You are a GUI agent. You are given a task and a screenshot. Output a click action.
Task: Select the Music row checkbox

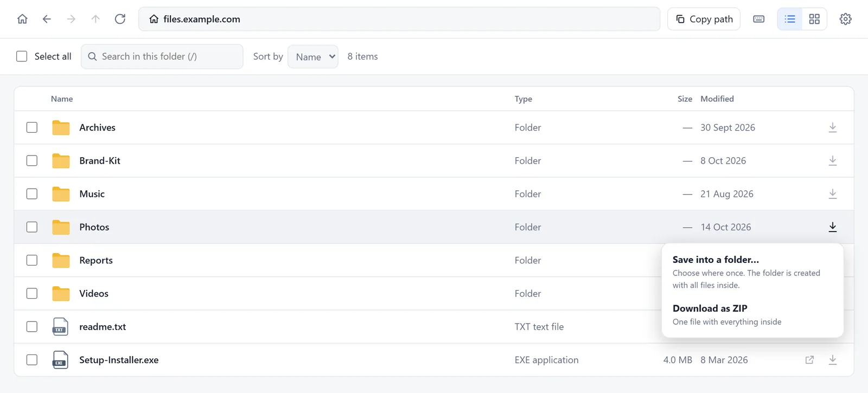(32, 194)
